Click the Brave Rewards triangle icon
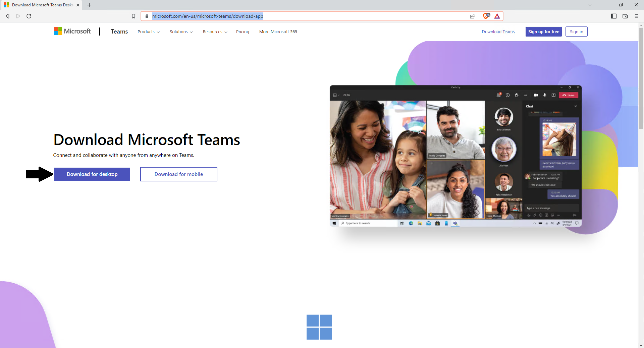The image size is (644, 348). point(497,16)
